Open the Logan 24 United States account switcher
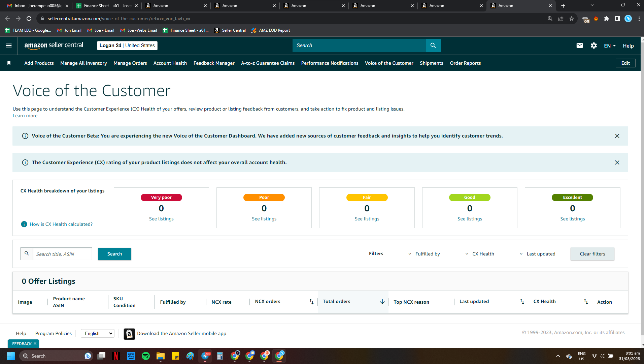 click(127, 45)
